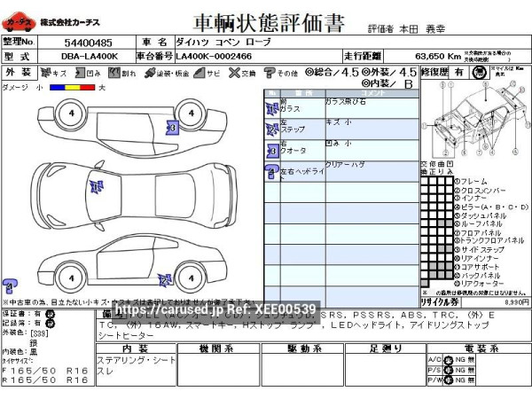The image size is (532, 399).
Task: Click the mileage value 63,650 Km
Action: pos(438,57)
